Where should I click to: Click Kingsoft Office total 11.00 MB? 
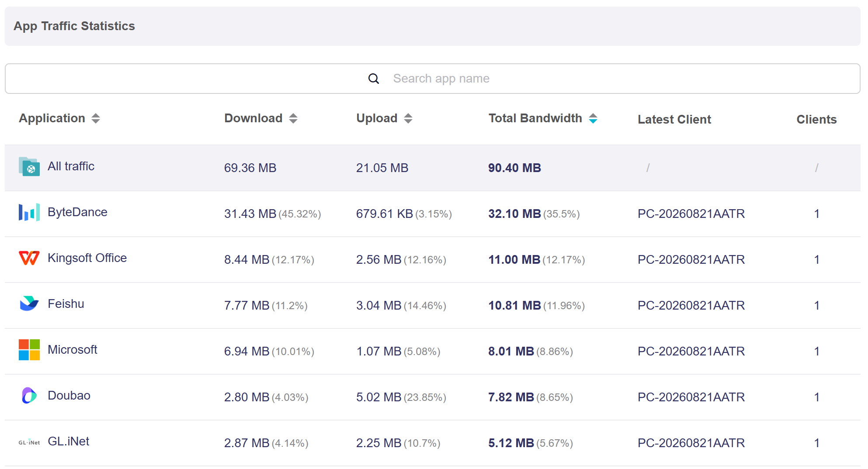pos(514,260)
